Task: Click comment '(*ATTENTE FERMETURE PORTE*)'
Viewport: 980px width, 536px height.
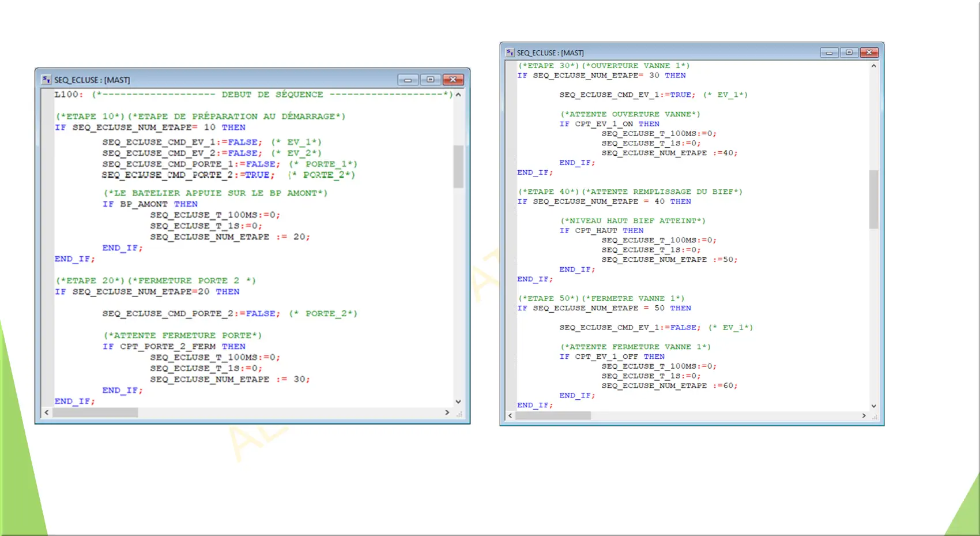Action: point(183,336)
